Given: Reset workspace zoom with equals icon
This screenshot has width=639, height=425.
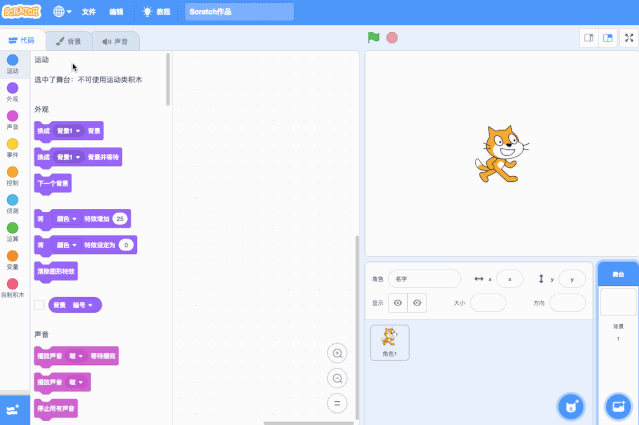Looking at the screenshot, I should click(338, 403).
